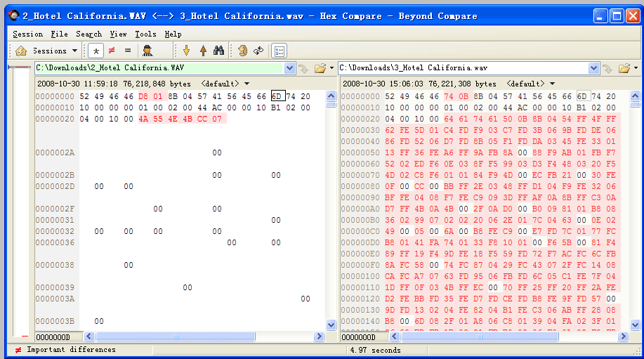Open left pane browse folder icon

(320, 68)
